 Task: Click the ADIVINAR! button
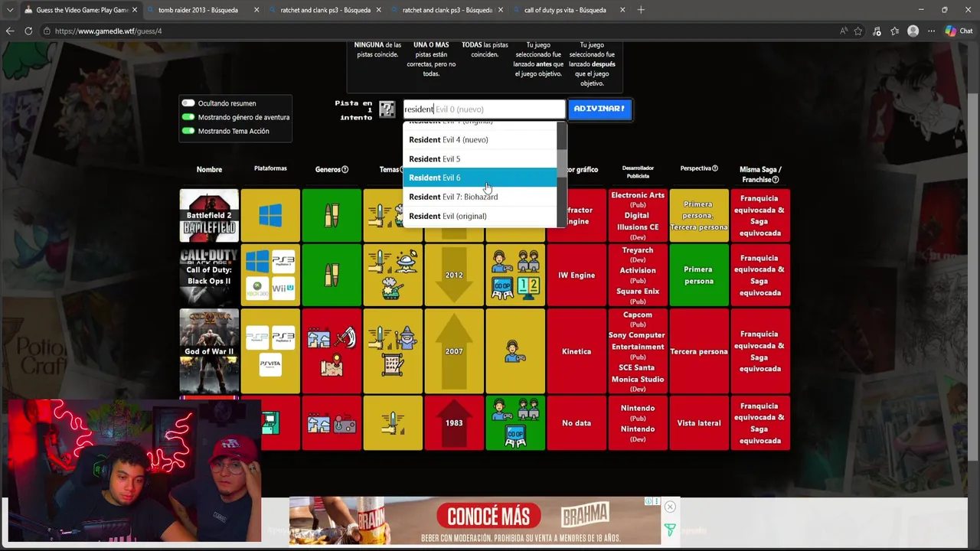[x=599, y=109]
